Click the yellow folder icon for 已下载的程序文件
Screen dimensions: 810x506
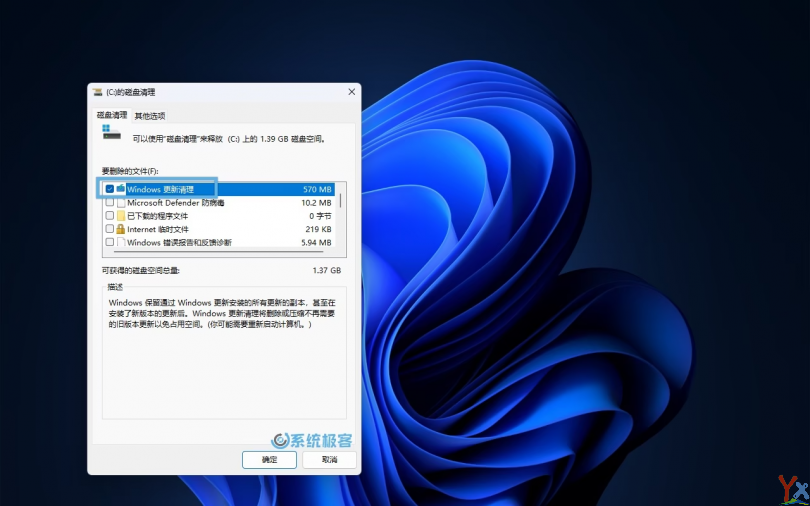121,215
